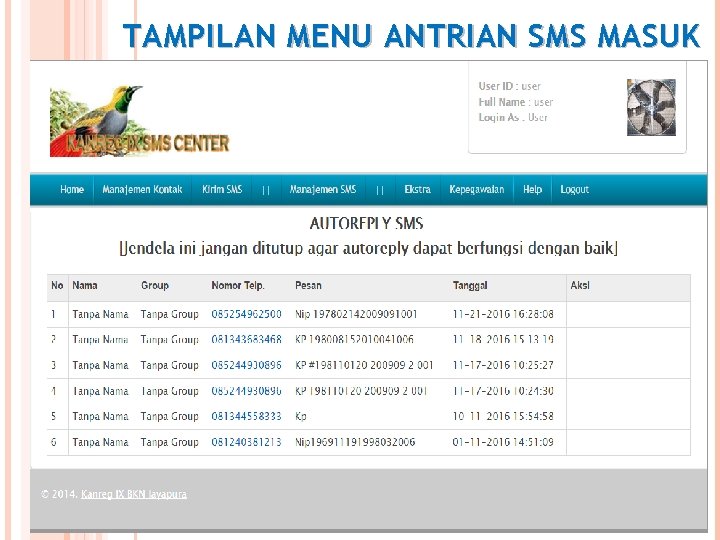Click date 11-18-2016 15:13:19
Image resolution: width=720 pixels, height=540 pixels.
click(x=503, y=339)
